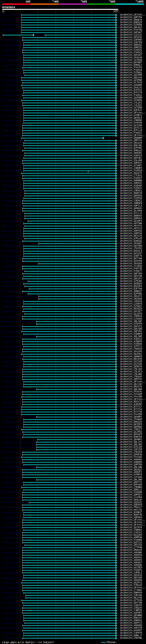Click the red 20% identity color segment

(16, 4)
